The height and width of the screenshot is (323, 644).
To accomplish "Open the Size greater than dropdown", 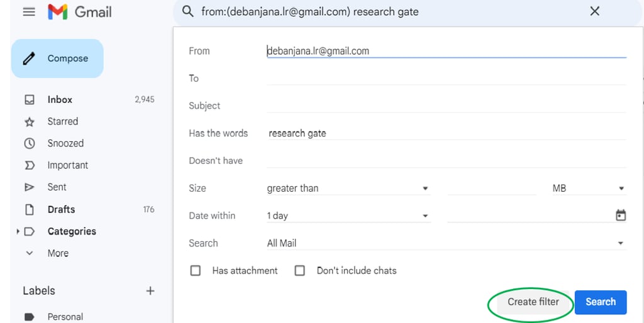I will point(348,189).
